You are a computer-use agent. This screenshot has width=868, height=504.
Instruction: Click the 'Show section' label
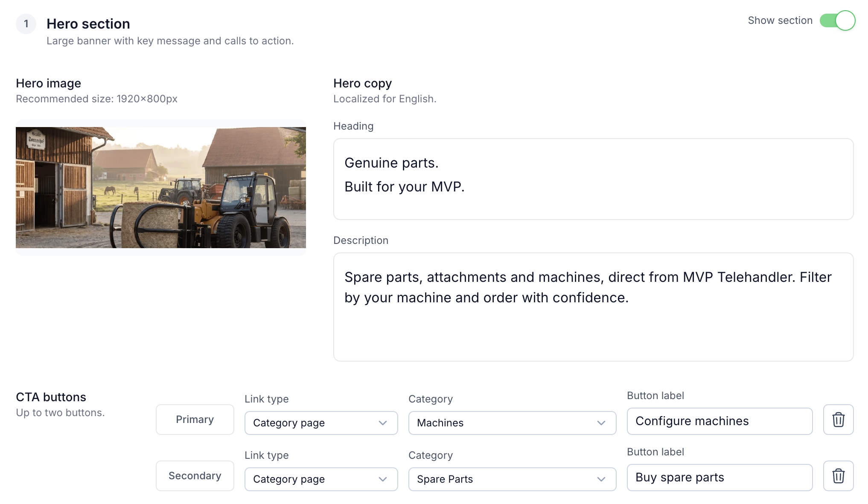(780, 20)
